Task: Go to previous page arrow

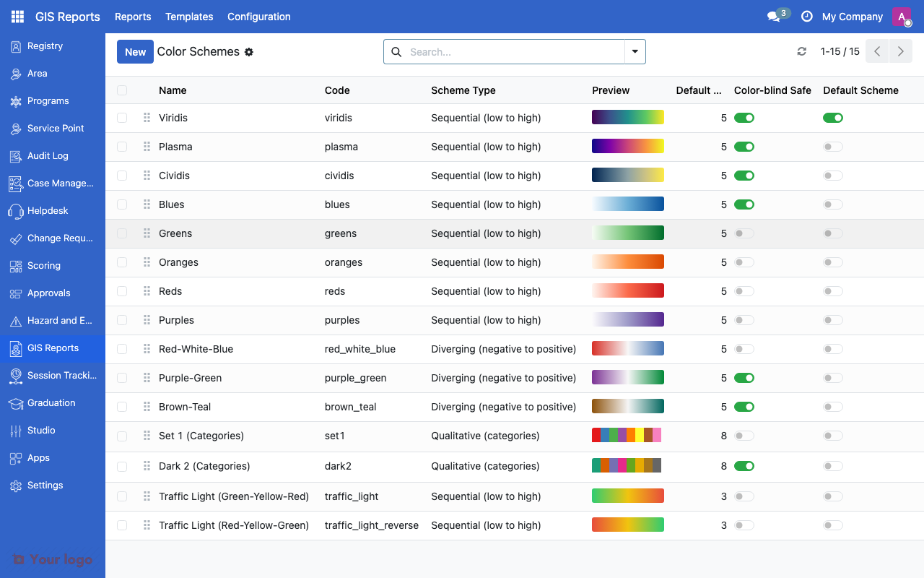Action: tap(877, 52)
